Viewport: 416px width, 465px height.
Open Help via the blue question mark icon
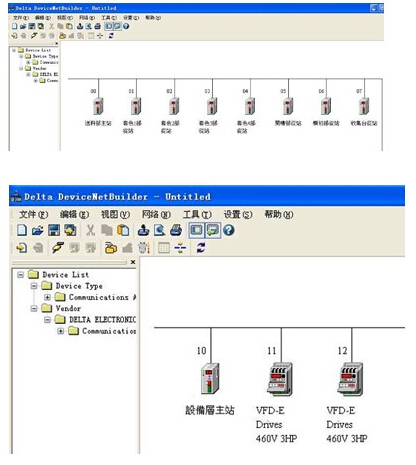point(229,230)
